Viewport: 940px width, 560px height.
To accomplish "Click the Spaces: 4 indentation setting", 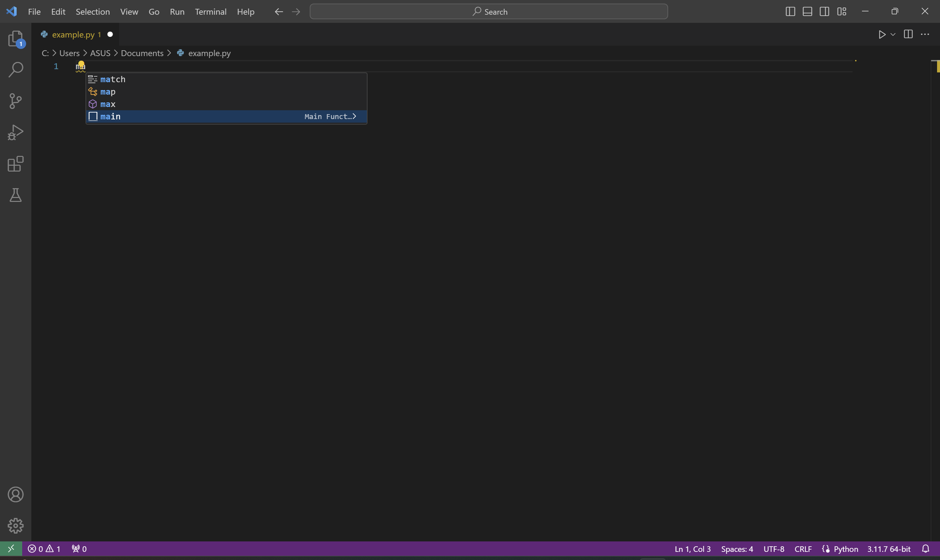I will click(737, 549).
